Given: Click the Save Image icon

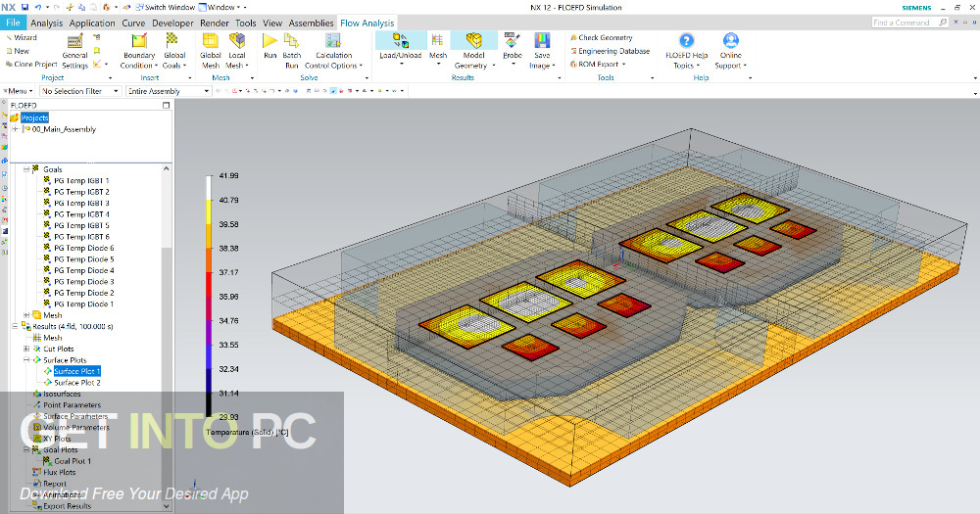Looking at the screenshot, I should pos(542,41).
